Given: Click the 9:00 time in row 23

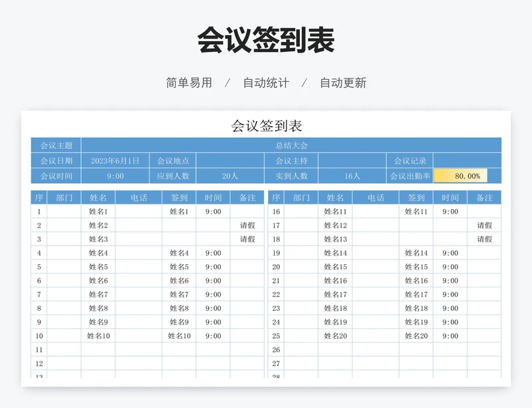Looking at the screenshot, I should (450, 308).
